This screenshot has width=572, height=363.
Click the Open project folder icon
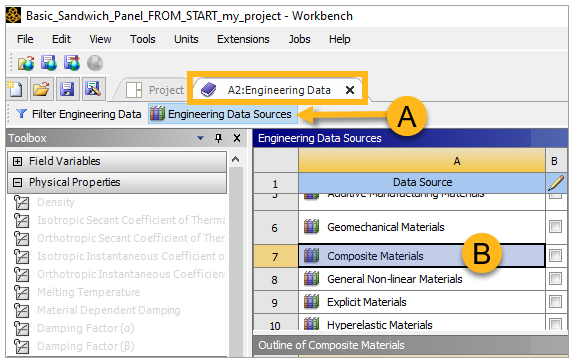[x=42, y=89]
